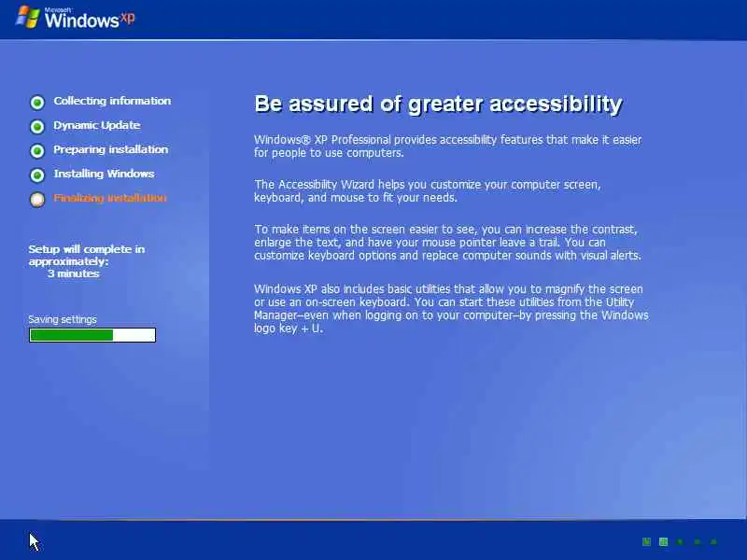
Task: Click the Installing Windows step label
Action: (x=104, y=174)
